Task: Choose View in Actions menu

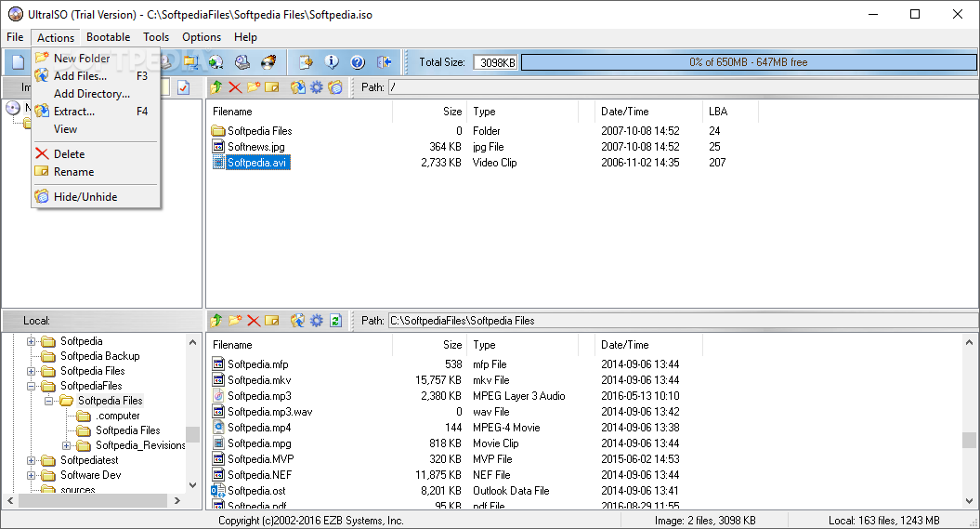Action: click(x=96, y=129)
